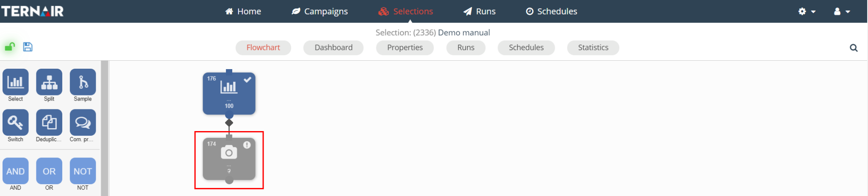Screen dimensions: 868x196
Task: Add a NOT logic block
Action: pos(83,171)
